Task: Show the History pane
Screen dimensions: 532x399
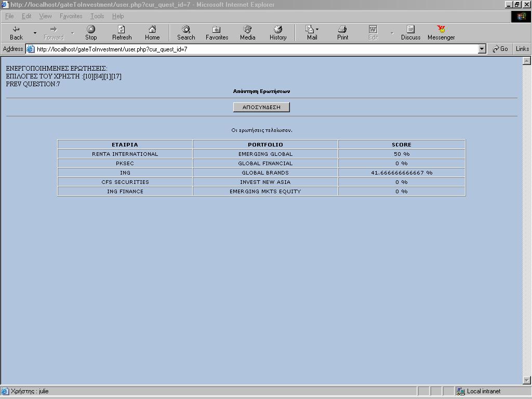Action: 278,33
